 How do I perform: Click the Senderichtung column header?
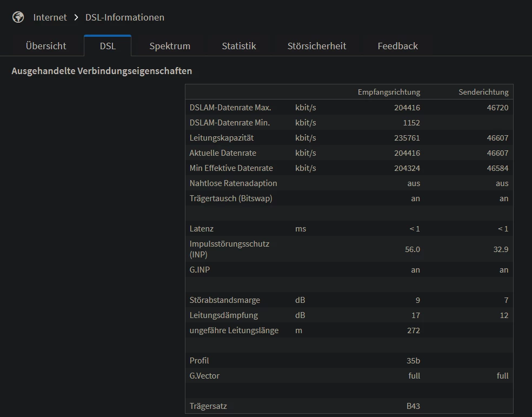[x=483, y=92]
